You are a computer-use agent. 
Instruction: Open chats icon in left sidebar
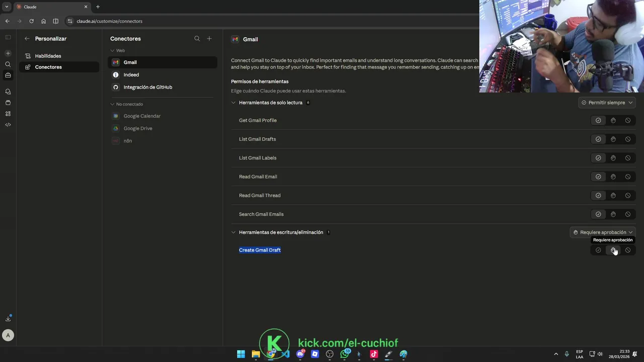coord(8,92)
